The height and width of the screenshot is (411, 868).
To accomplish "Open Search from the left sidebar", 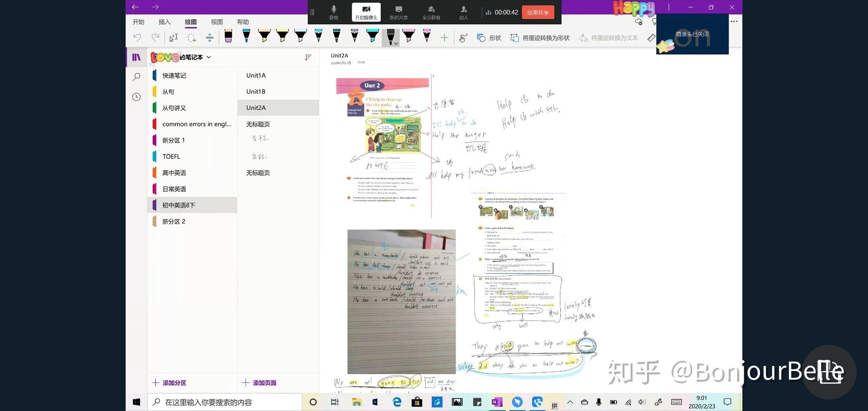I will pos(137,77).
